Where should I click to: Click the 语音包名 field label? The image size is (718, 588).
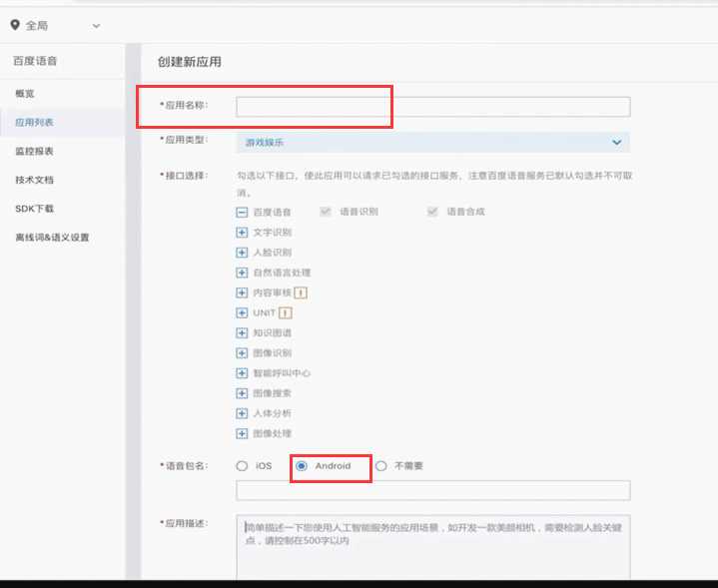(x=184, y=466)
